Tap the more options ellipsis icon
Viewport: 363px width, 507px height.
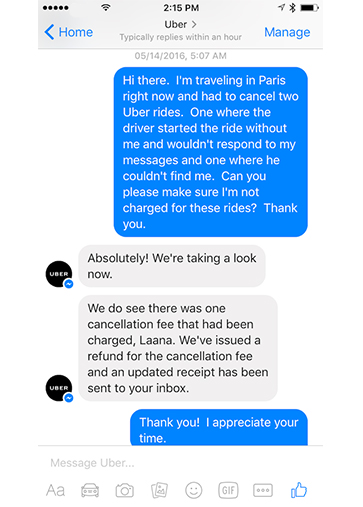click(x=263, y=490)
